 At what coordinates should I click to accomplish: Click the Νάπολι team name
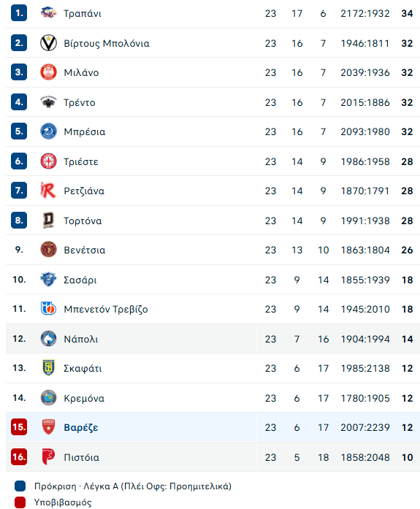pyautogui.click(x=81, y=339)
